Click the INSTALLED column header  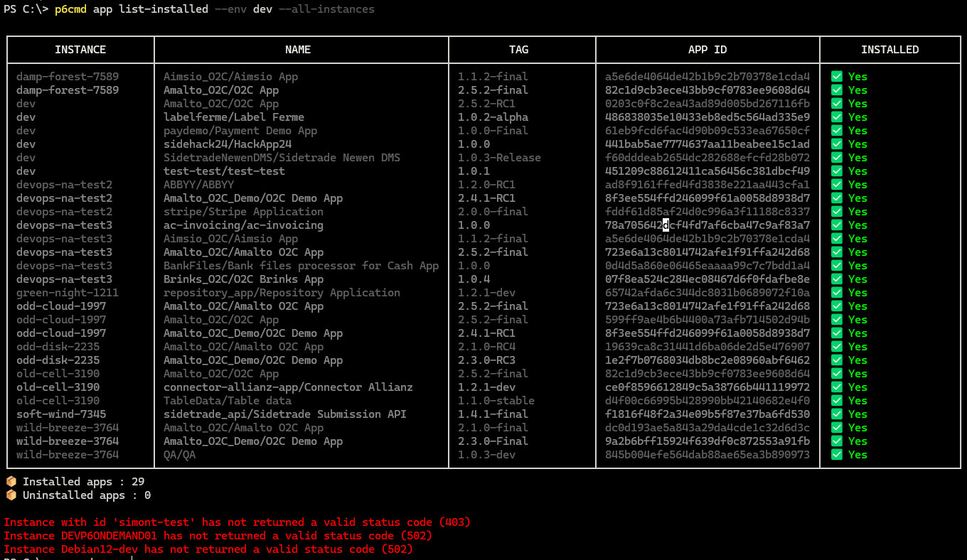click(x=890, y=50)
